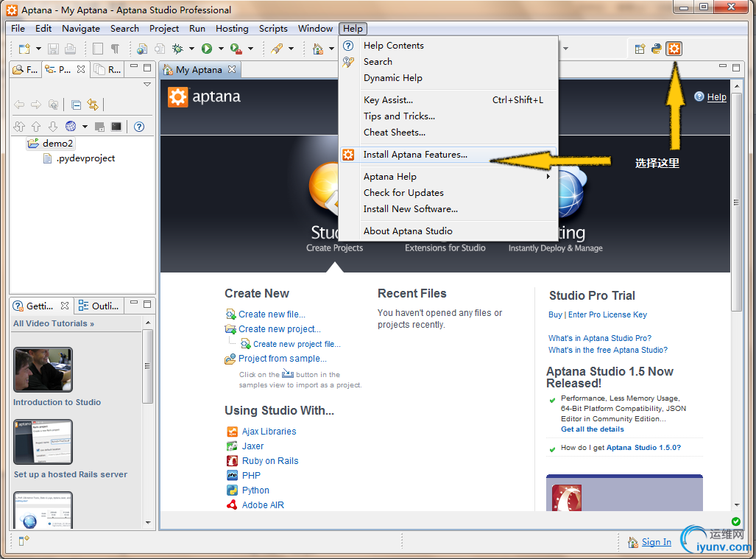This screenshot has height=559, width=756.
Task: Open the New wizard dropdown arrow
Action: 38,49
